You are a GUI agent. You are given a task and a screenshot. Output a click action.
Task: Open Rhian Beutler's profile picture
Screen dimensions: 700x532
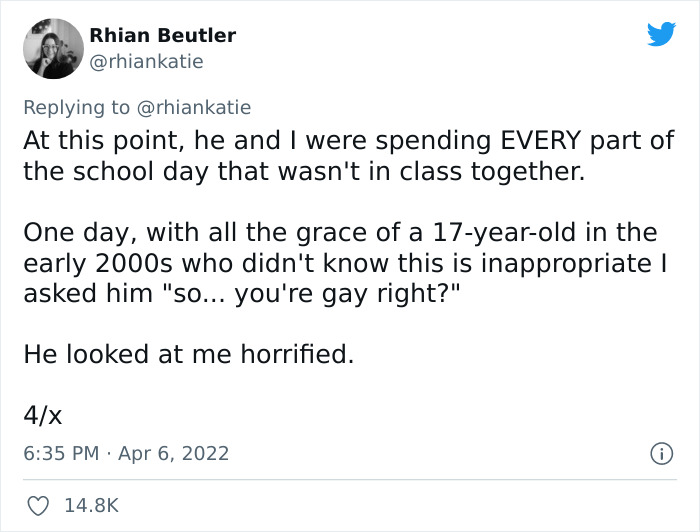[x=52, y=48]
